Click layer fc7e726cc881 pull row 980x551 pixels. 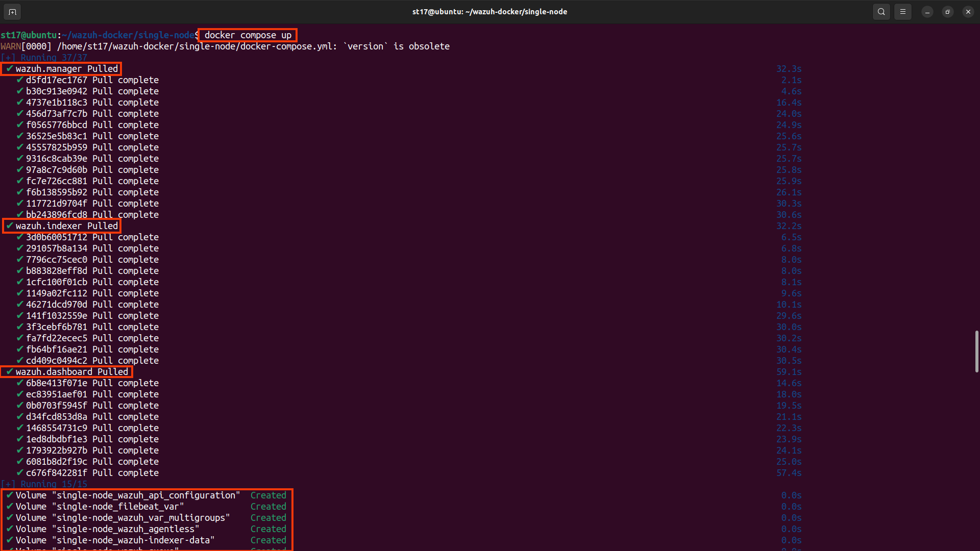[87, 181]
